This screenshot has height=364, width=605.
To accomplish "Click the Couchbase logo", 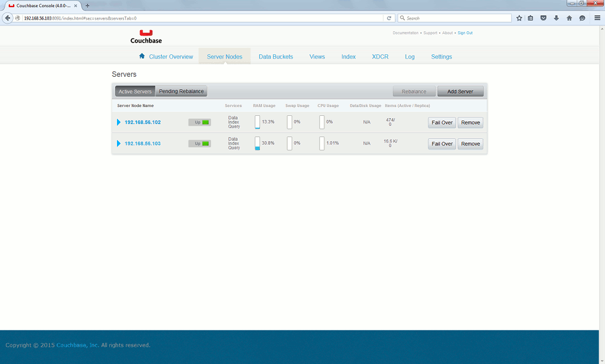I will (x=146, y=37).
